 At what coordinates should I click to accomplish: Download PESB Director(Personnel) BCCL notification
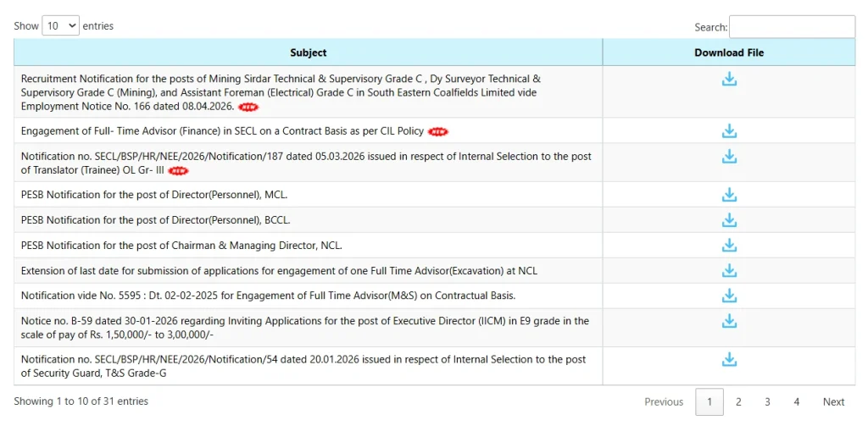(729, 220)
